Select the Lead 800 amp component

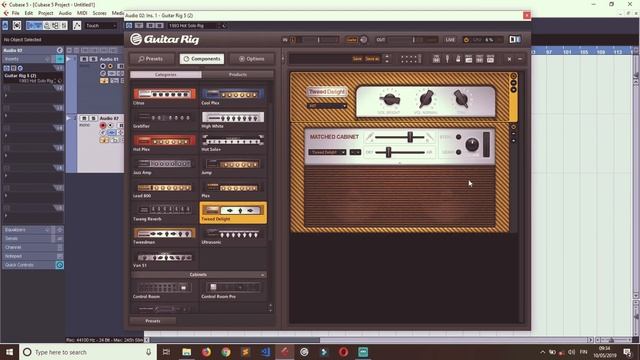(x=164, y=189)
